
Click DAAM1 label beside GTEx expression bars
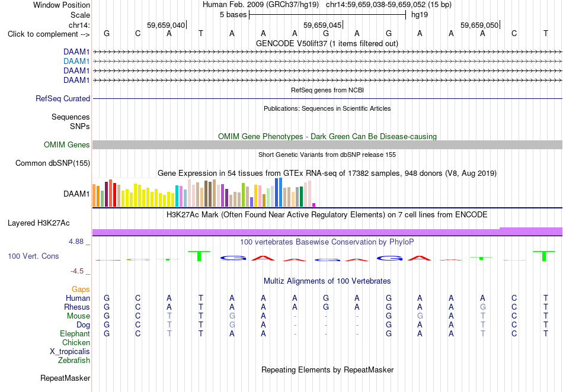76,194
